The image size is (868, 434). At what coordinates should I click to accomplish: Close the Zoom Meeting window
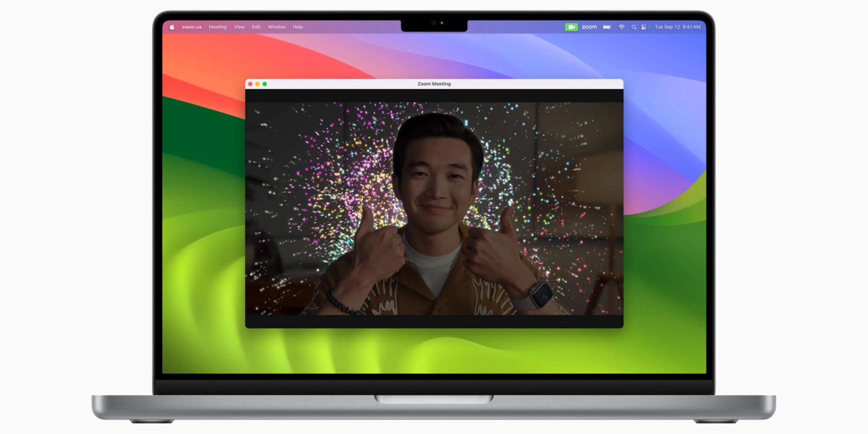pos(250,84)
